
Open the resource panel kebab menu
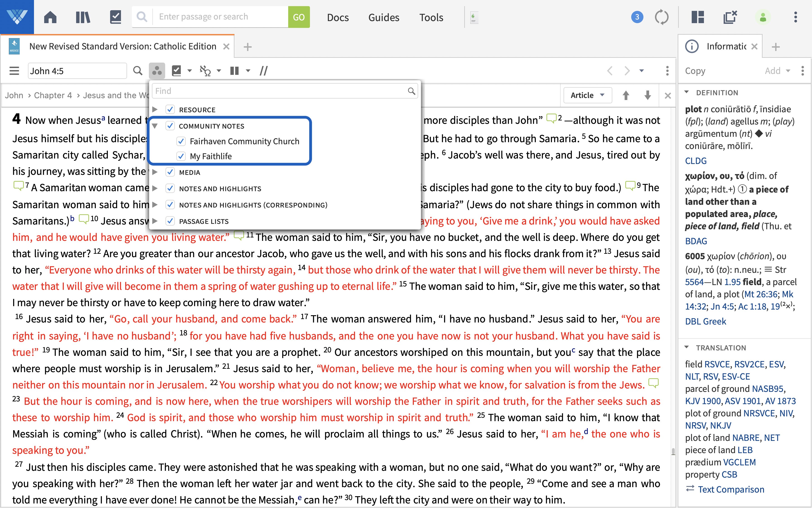pos(667,71)
